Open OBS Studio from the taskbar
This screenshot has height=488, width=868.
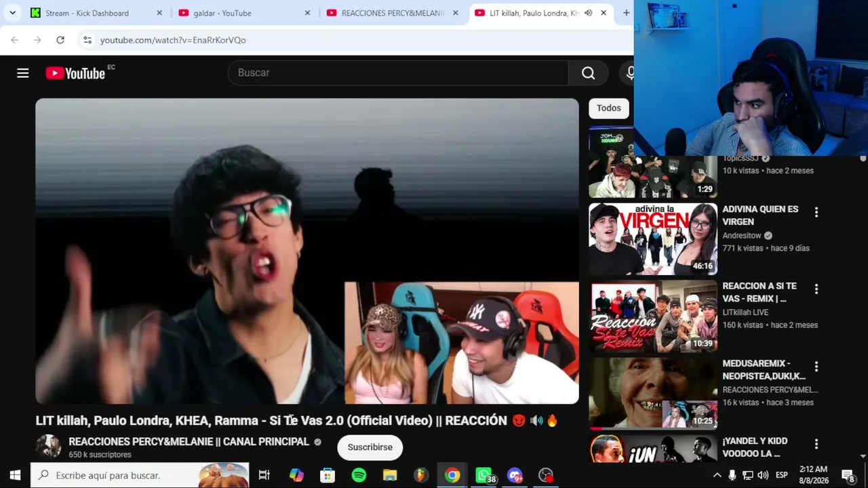(x=546, y=475)
